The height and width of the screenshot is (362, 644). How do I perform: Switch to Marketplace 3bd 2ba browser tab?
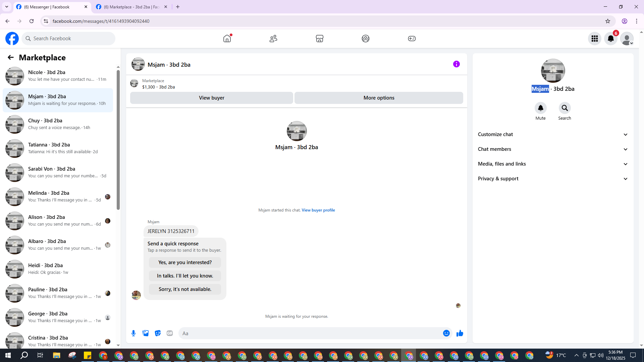131,7
